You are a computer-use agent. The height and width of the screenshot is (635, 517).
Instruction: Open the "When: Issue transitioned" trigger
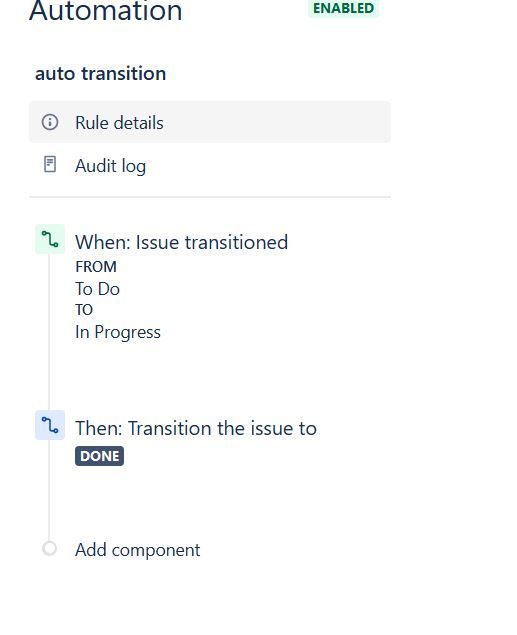tap(181, 242)
